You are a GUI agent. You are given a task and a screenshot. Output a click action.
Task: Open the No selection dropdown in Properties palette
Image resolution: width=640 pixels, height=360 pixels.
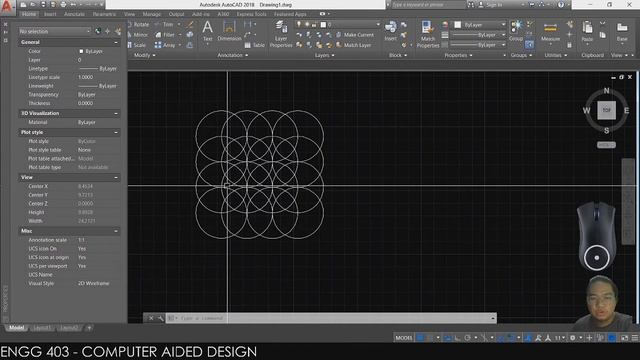[55, 31]
